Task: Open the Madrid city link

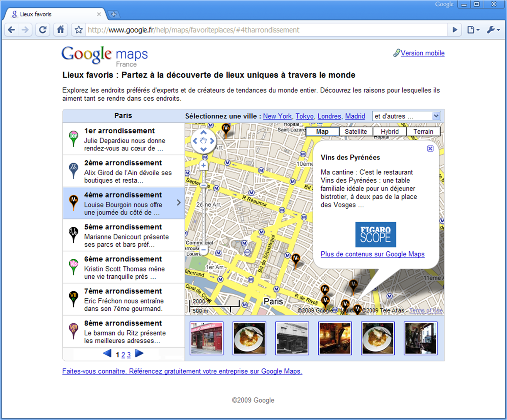Action: point(355,116)
